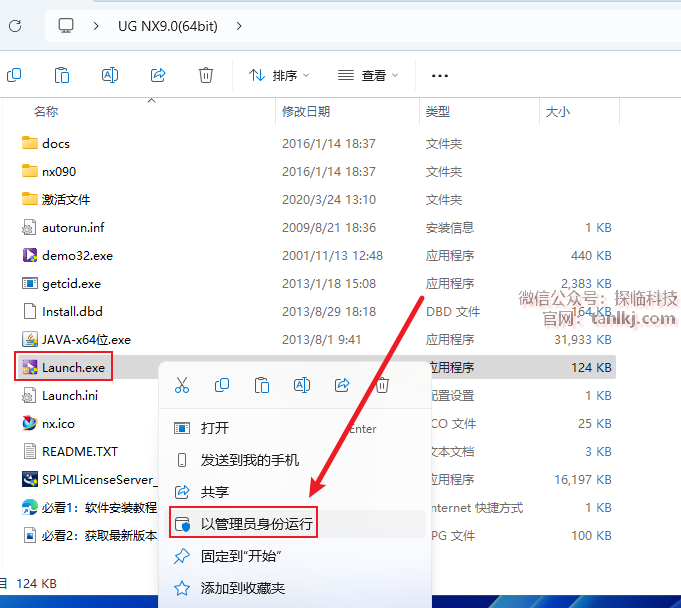Open the 查看 view dropdown
The width and height of the screenshot is (681, 608).
point(368,75)
